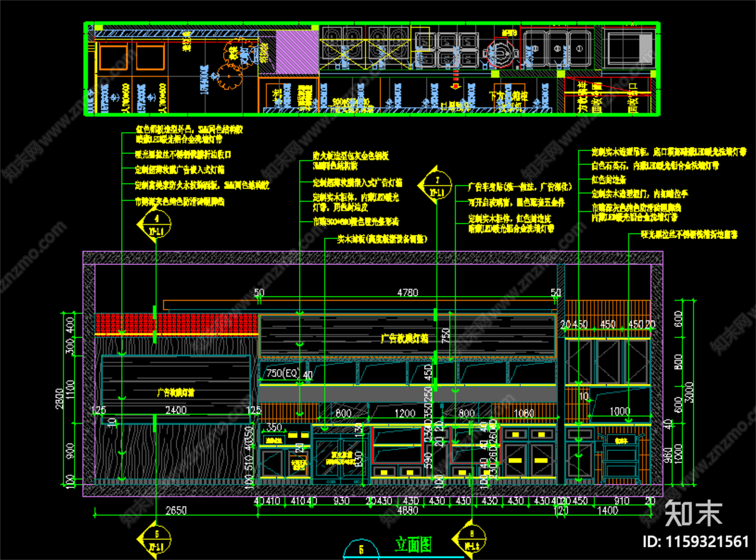Screen dimensions: 756x560
Task: Select the 1400 dimension at bottom right
Action: (607, 510)
